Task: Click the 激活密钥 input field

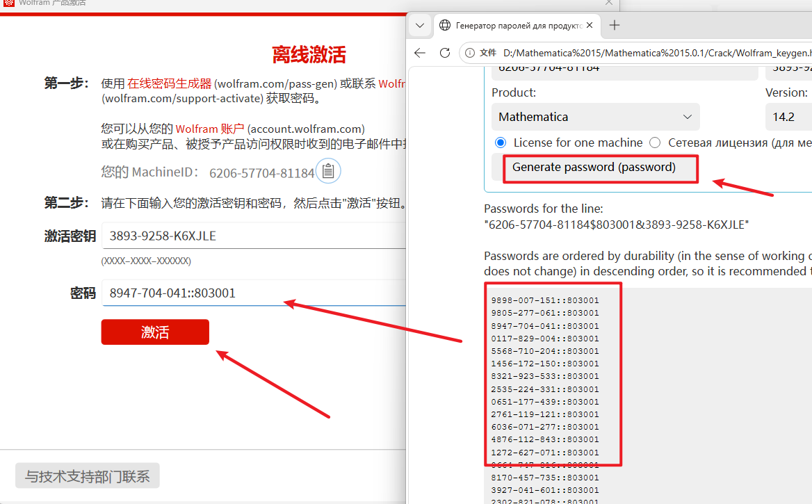Action: click(x=254, y=236)
